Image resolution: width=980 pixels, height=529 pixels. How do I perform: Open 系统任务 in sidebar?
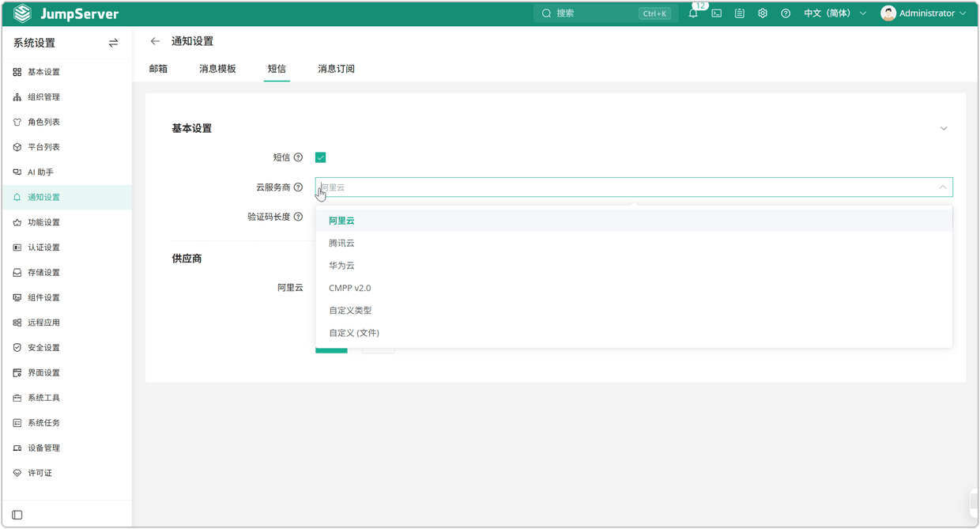tap(66, 423)
